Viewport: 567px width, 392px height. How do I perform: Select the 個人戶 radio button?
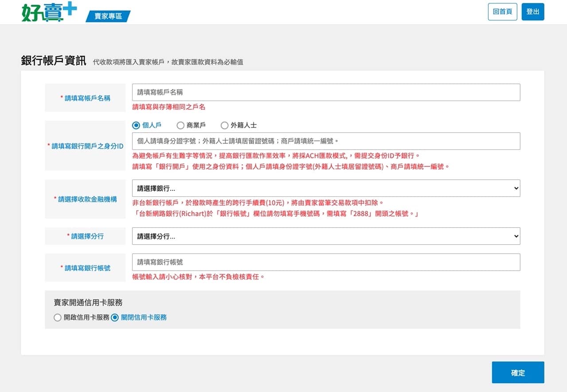pyautogui.click(x=136, y=125)
